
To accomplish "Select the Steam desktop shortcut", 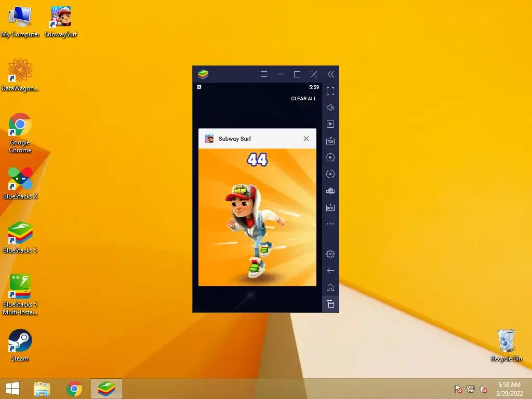I will coord(20,345).
